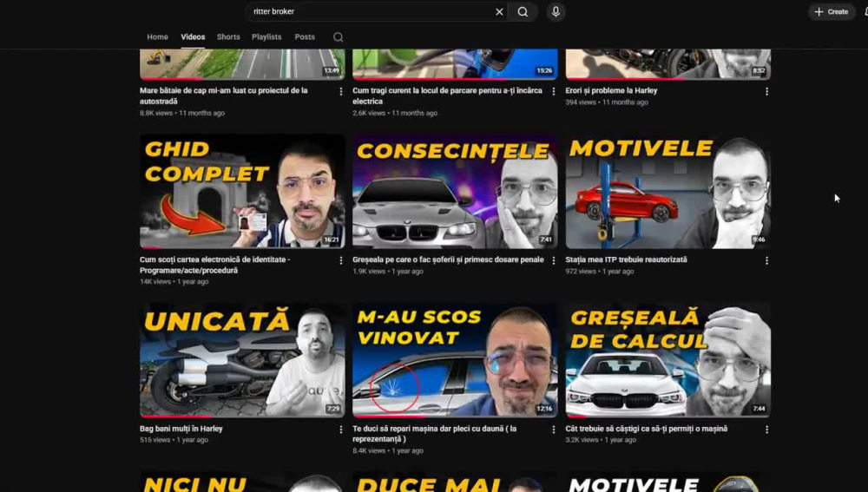Open the Posts tab
The height and width of the screenshot is (492, 868).
[x=305, y=37]
